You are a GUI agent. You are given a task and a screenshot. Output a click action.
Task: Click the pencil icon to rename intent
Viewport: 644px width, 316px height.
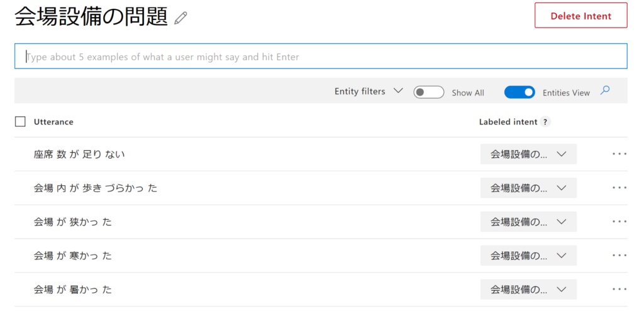(181, 18)
